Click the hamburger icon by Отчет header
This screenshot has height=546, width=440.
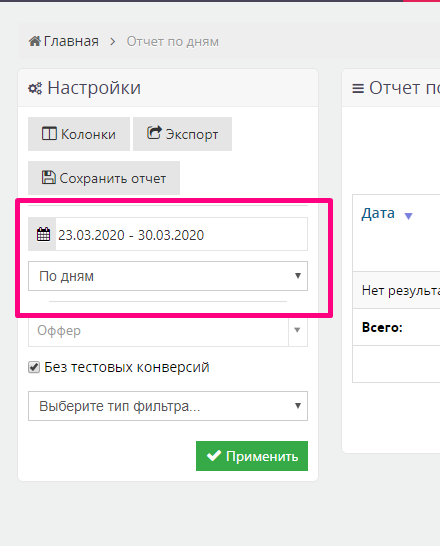point(358,88)
